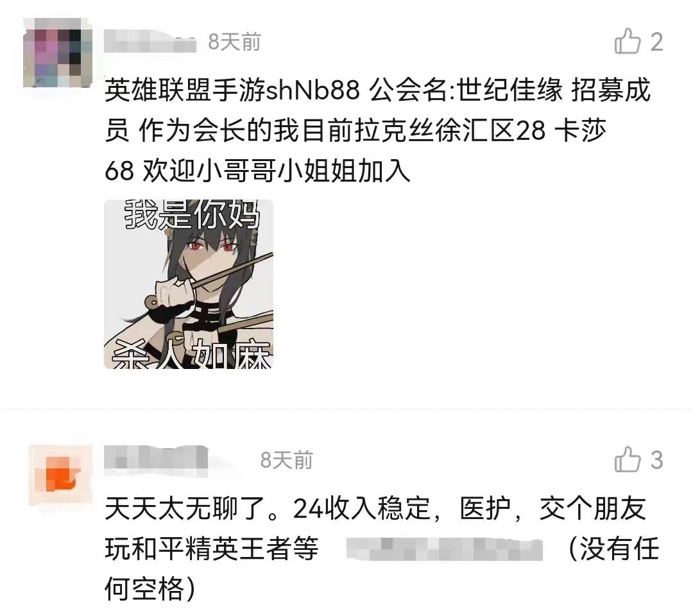The image size is (693, 616).
Task: Open the anime meme image attachment
Action: 189,284
